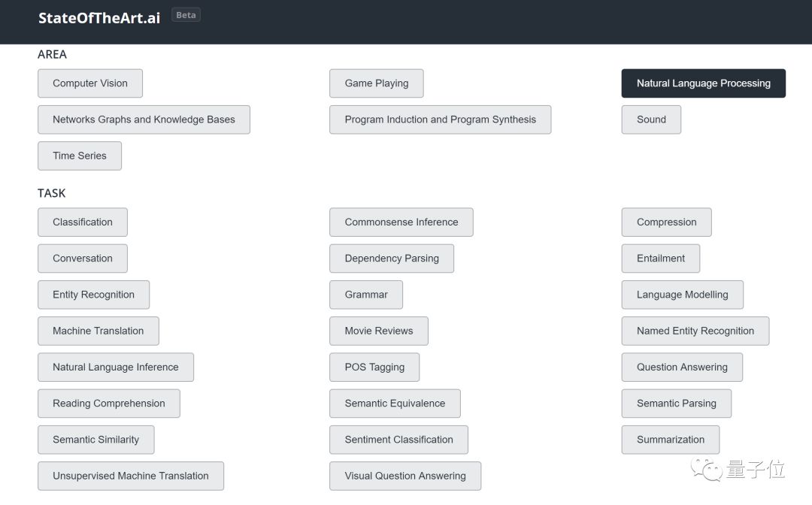
Task: Deselect the Natural Language Processing area
Action: pos(703,83)
